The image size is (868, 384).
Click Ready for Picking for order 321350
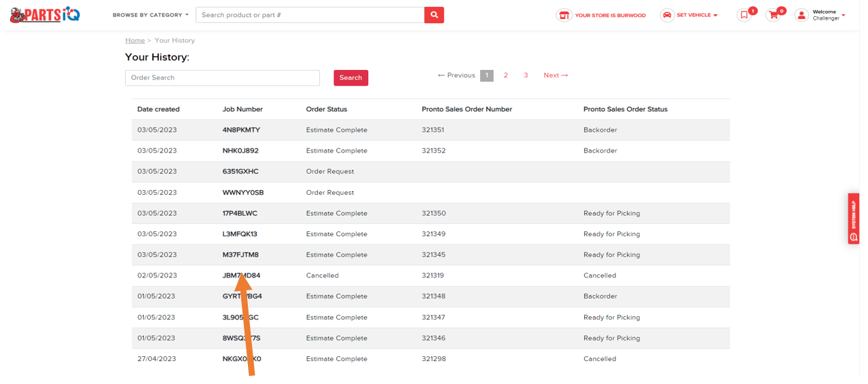(x=612, y=213)
